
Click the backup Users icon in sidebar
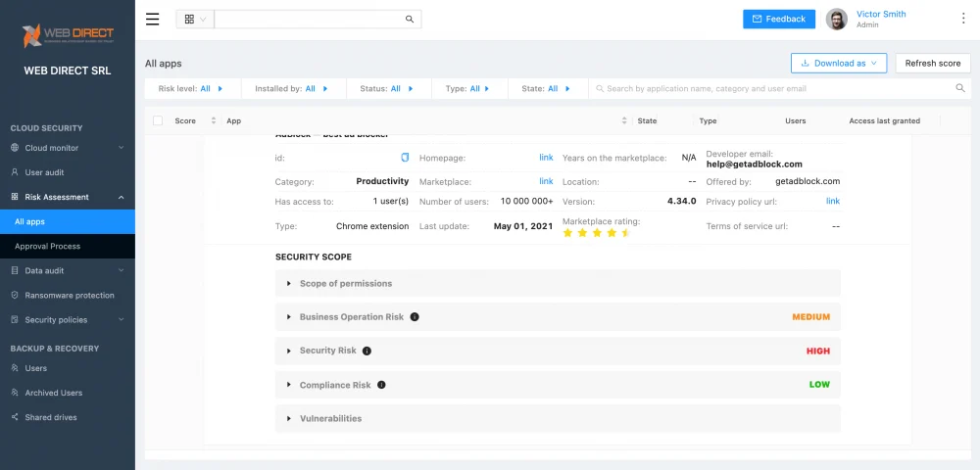pos(15,368)
